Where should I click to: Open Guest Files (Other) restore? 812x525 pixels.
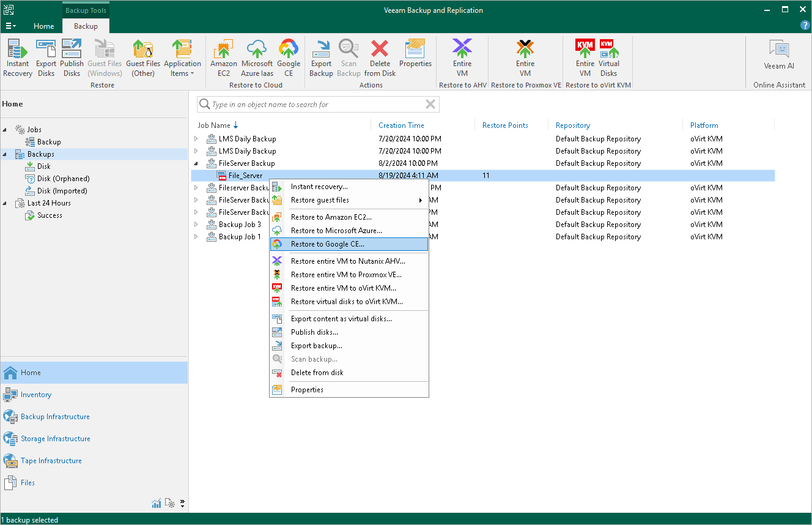pyautogui.click(x=143, y=58)
